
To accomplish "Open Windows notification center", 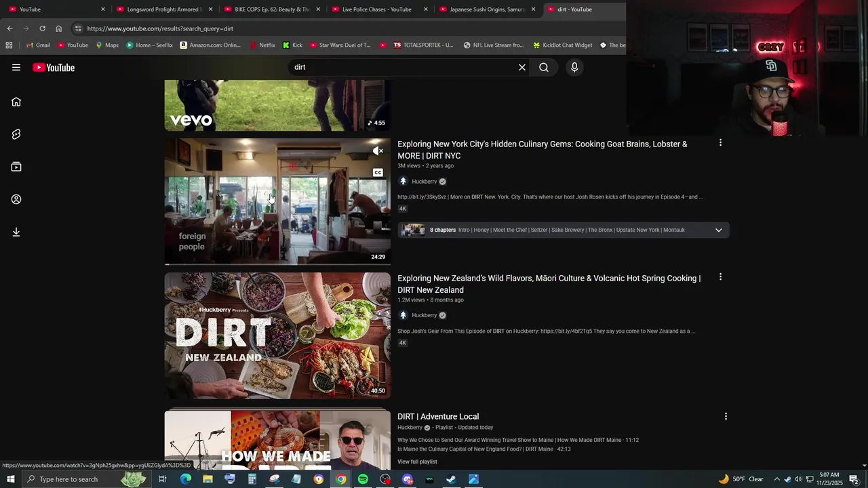I will 854,479.
